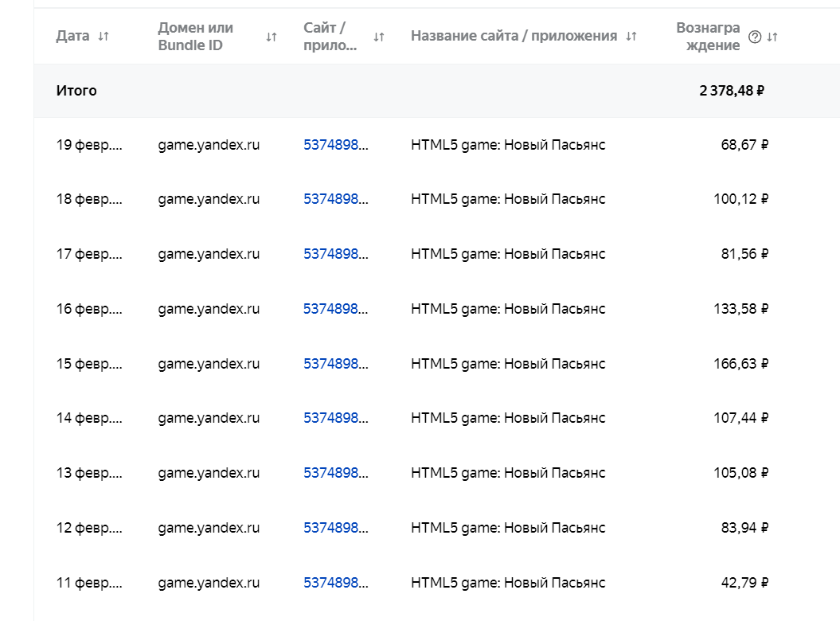The height and width of the screenshot is (621, 840).
Task: Follow the 5374898 link for 11 февр.
Action: (335, 583)
